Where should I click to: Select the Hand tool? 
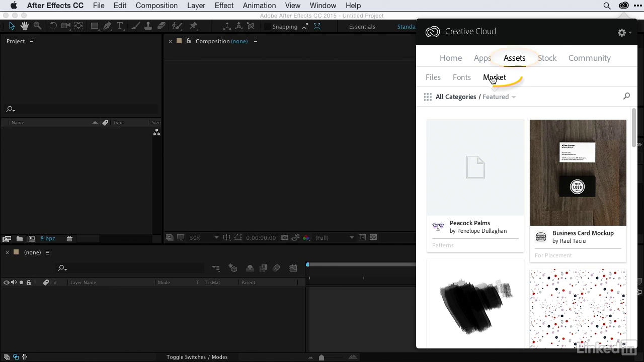click(25, 26)
